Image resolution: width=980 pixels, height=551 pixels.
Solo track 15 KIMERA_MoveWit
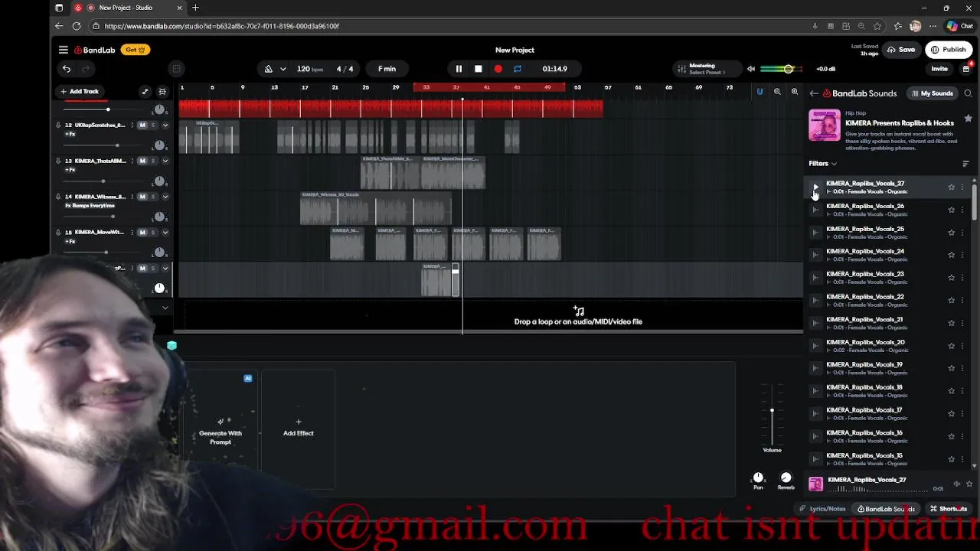click(x=153, y=232)
